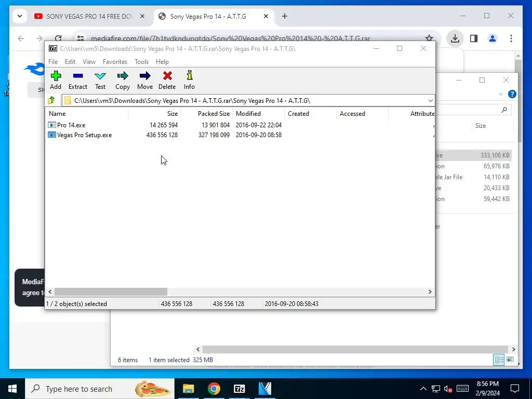Image resolution: width=532 pixels, height=399 pixels.
Task: Click the Extract toolbar icon
Action: [78, 80]
